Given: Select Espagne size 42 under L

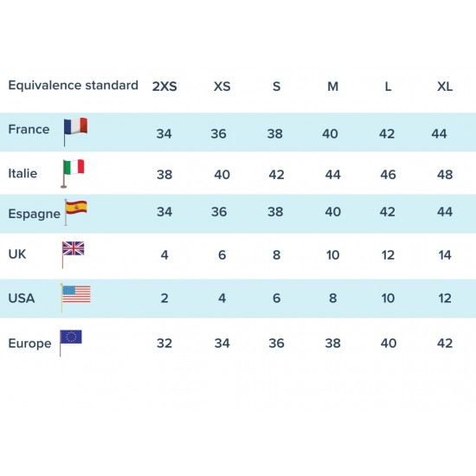Looking at the screenshot, I should pos(388,211).
